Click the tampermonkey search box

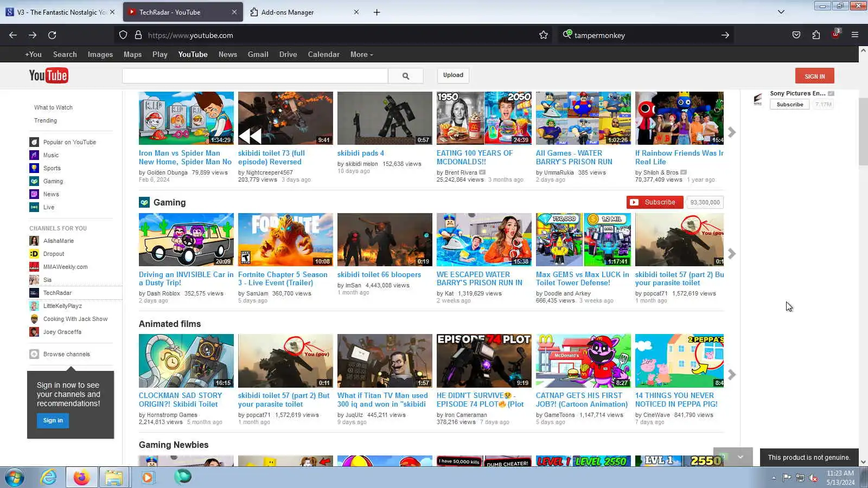tap(646, 35)
